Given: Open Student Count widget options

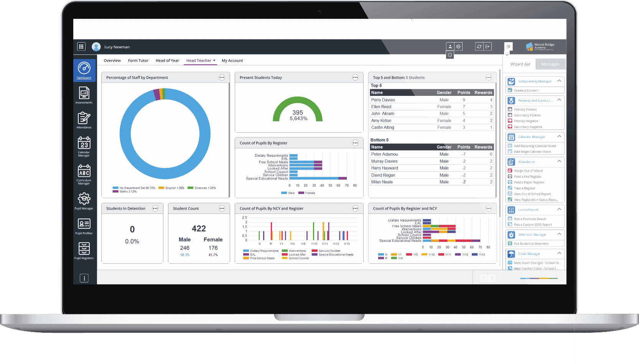Looking at the screenshot, I should [222, 208].
